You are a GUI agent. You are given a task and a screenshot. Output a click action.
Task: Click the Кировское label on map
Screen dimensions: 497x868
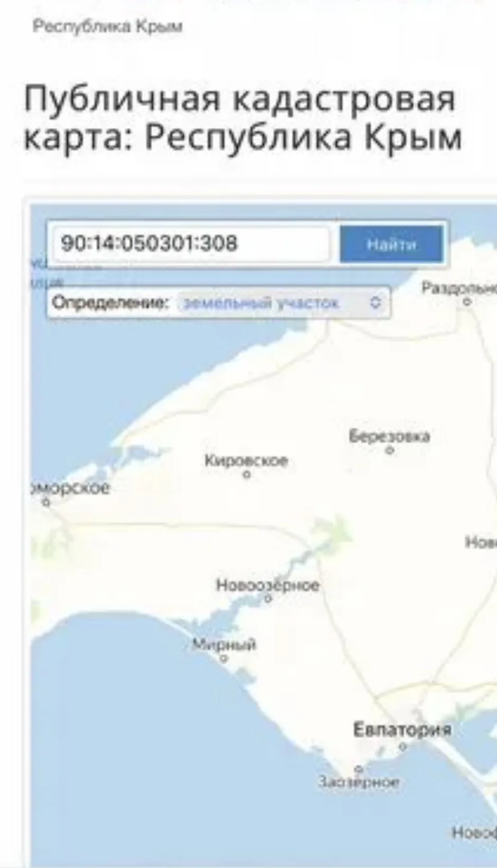click(x=246, y=461)
